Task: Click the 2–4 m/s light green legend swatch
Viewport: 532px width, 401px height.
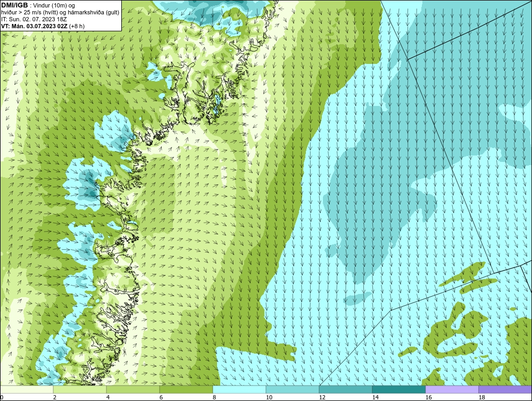Action: 80,389
